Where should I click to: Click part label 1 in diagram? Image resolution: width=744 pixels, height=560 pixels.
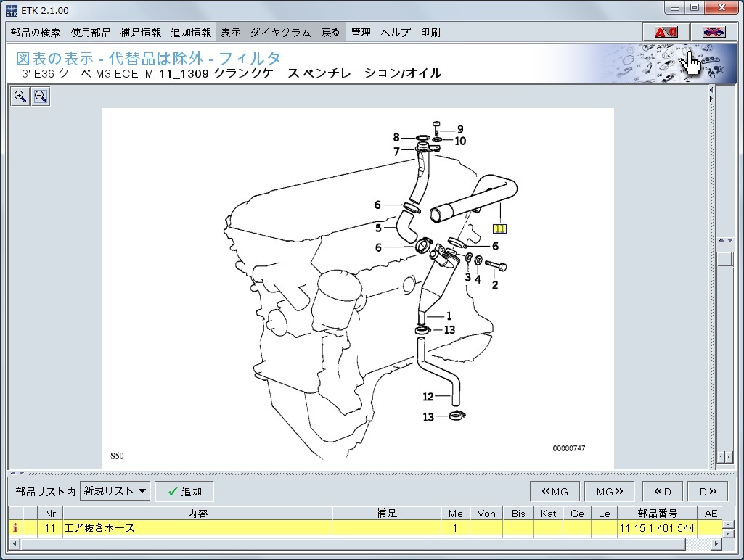pyautogui.click(x=449, y=316)
